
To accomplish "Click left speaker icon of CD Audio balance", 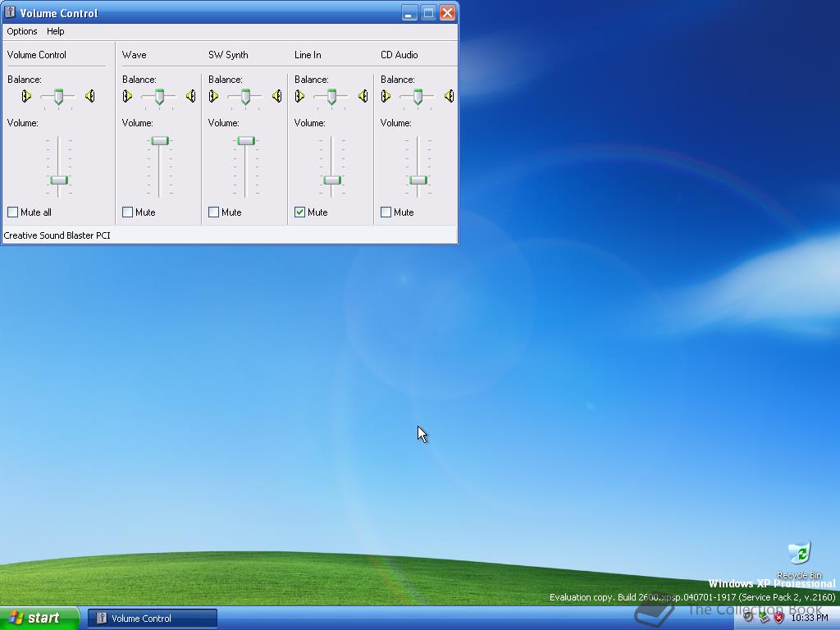I will [386, 97].
